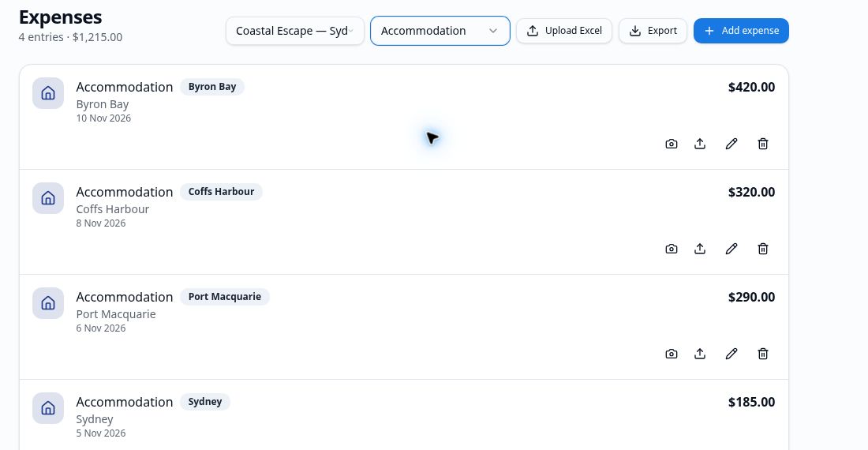Click Accommodation title in Byron Bay row
The height and width of the screenshot is (450, 868).
pyautogui.click(x=125, y=87)
